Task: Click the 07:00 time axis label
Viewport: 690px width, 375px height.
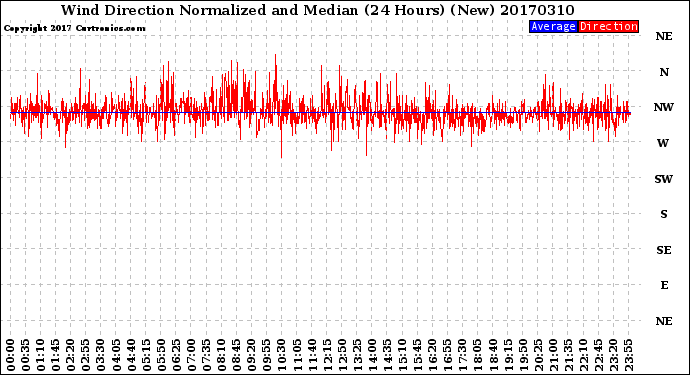Action: (191, 355)
